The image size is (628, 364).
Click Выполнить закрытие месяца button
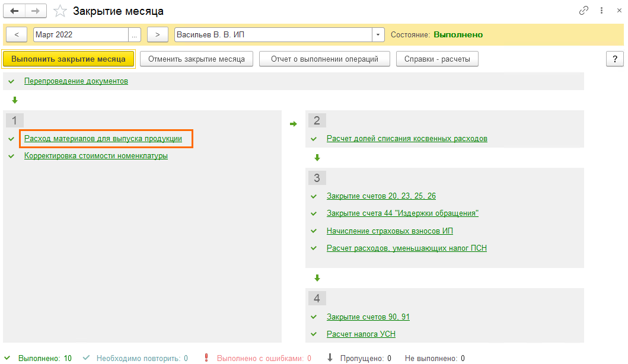68,59
